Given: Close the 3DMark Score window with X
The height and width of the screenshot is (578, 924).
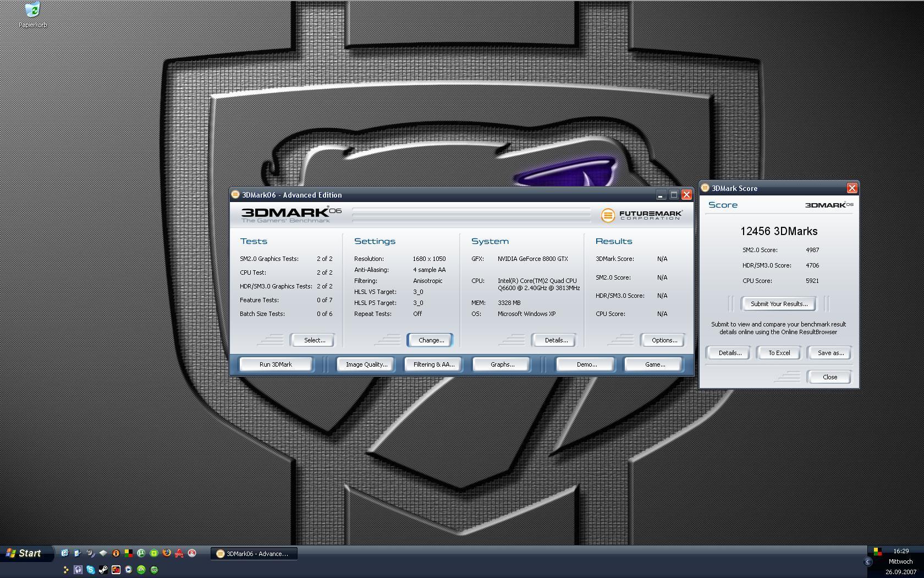Looking at the screenshot, I should (x=852, y=188).
